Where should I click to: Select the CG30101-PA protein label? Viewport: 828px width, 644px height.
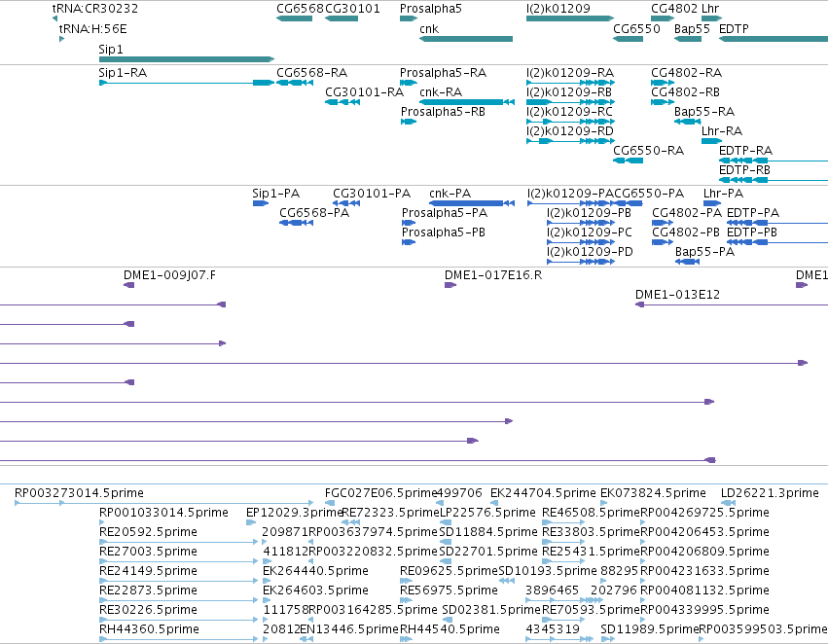click(372, 194)
